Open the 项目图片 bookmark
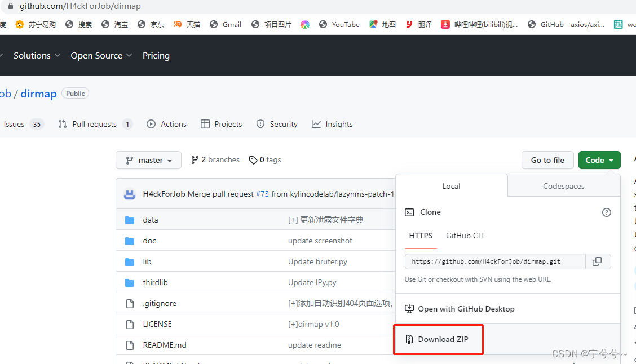The width and height of the screenshot is (636, 364). 271,24
